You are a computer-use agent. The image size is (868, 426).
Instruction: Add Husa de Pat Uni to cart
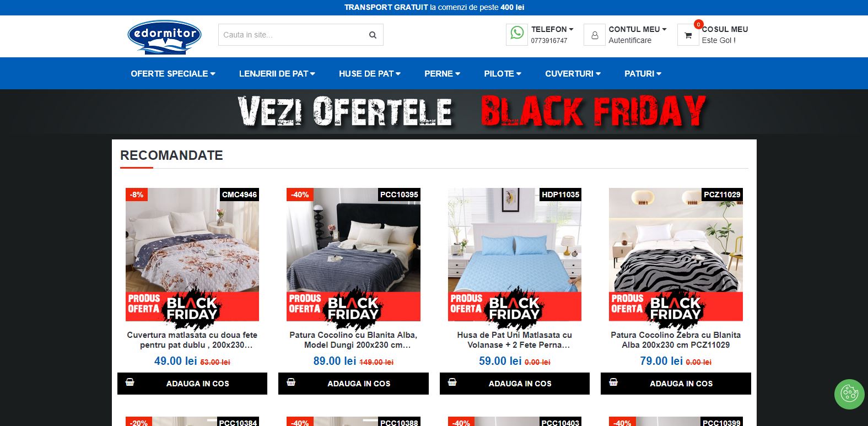(515, 384)
